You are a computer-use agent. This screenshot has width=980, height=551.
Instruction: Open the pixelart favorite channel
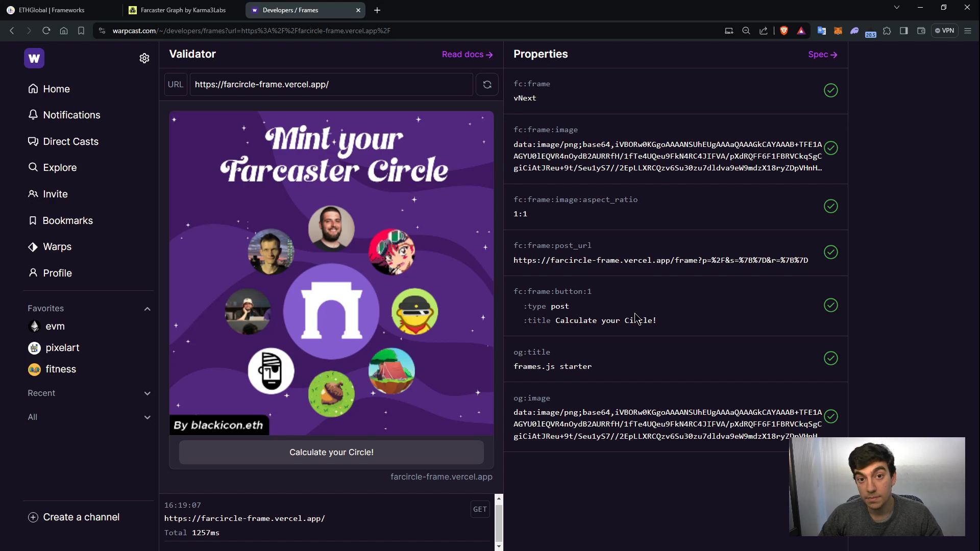click(x=54, y=347)
